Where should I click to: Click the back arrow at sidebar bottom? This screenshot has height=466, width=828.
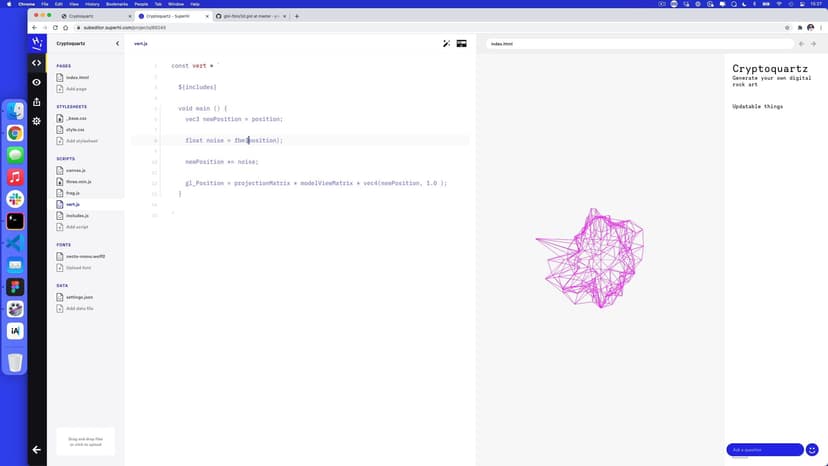coord(37,450)
